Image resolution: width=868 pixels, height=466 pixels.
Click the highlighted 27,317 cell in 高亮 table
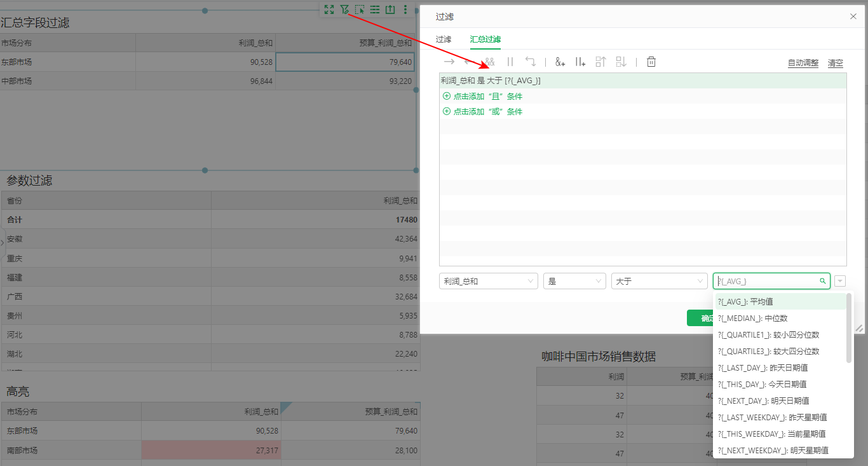click(x=211, y=450)
